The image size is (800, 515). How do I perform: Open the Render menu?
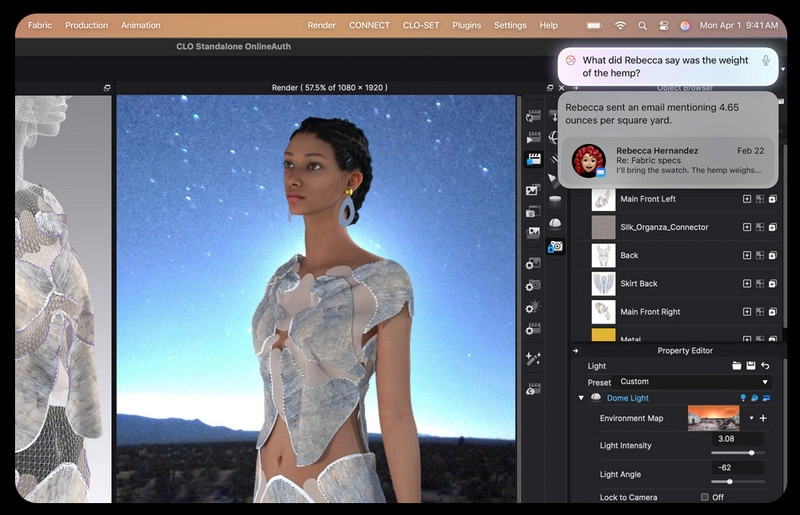coord(321,25)
